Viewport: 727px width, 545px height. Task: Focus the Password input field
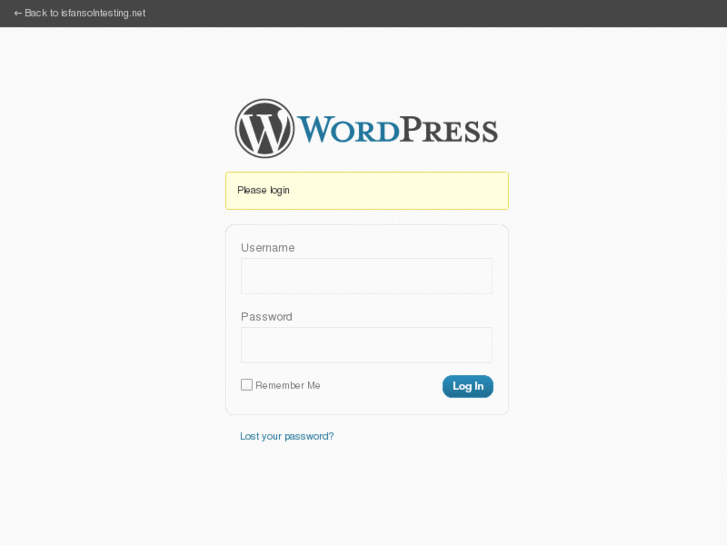pos(366,345)
